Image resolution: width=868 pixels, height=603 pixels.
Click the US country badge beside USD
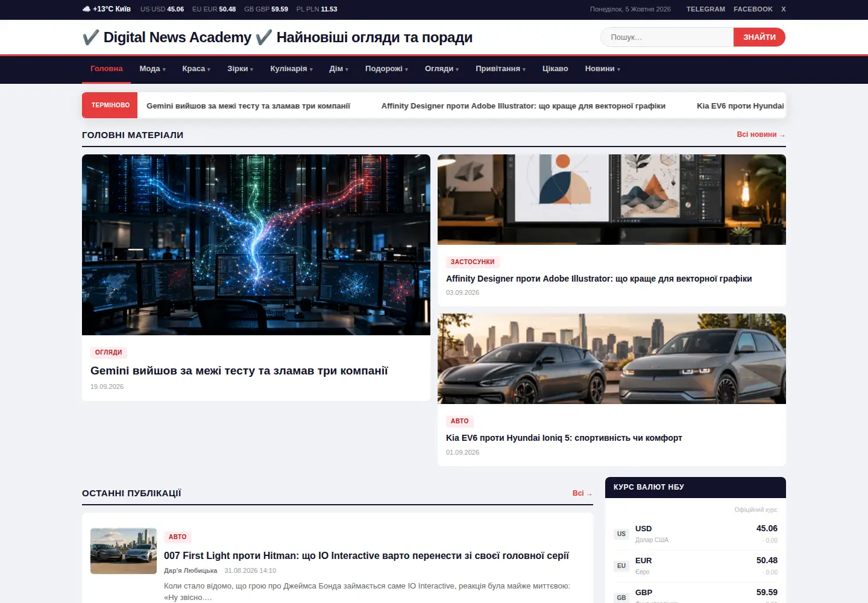point(621,534)
